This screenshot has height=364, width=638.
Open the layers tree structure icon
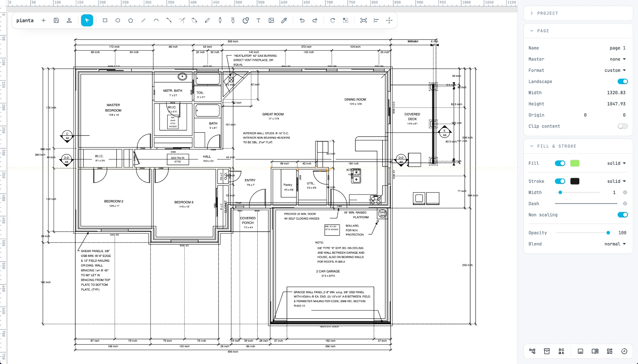(x=532, y=351)
